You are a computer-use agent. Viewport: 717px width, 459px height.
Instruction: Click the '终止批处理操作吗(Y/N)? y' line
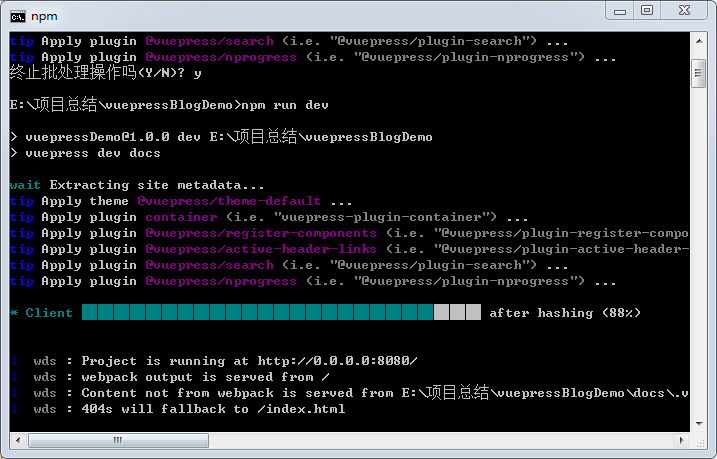105,73
